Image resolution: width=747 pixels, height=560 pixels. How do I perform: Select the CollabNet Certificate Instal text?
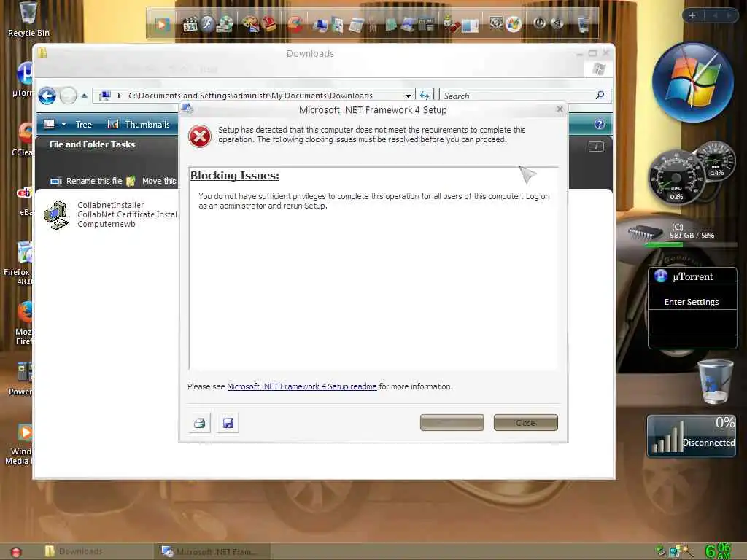(x=127, y=215)
